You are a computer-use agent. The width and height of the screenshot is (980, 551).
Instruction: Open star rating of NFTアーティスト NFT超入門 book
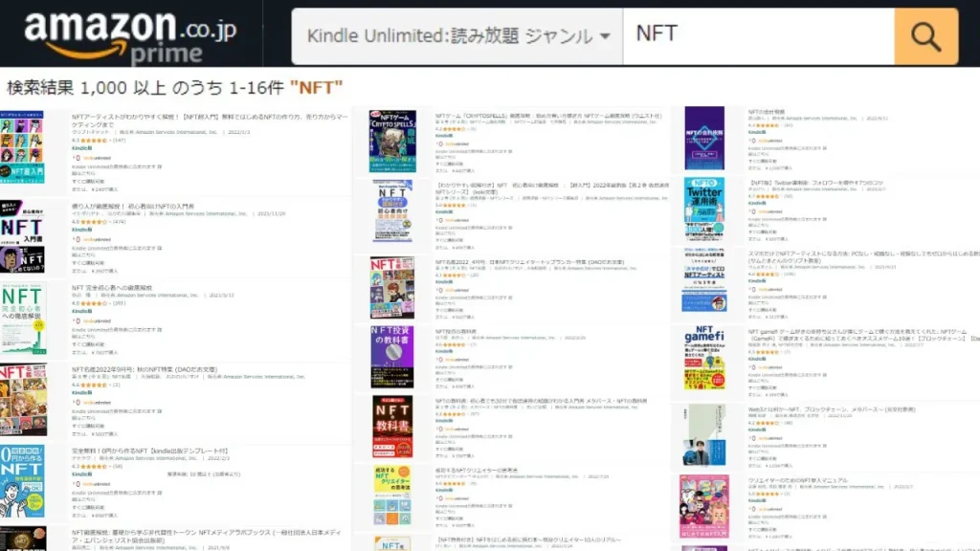pos(93,141)
